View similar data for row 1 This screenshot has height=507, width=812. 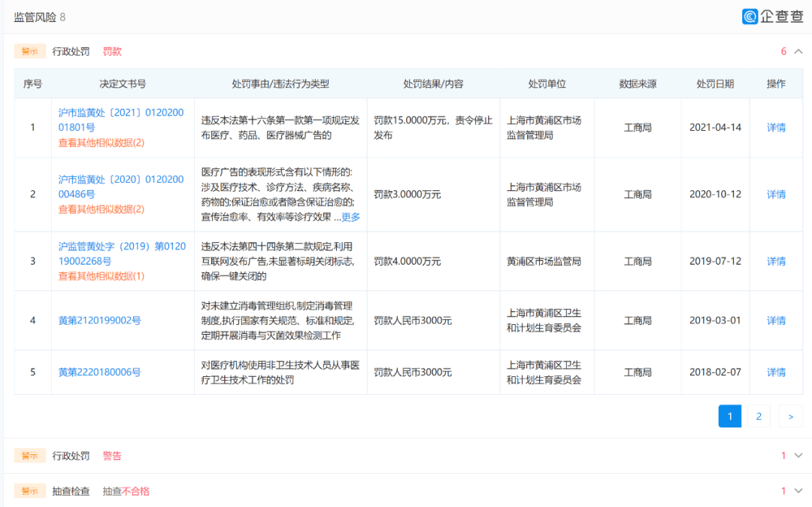pos(101,142)
